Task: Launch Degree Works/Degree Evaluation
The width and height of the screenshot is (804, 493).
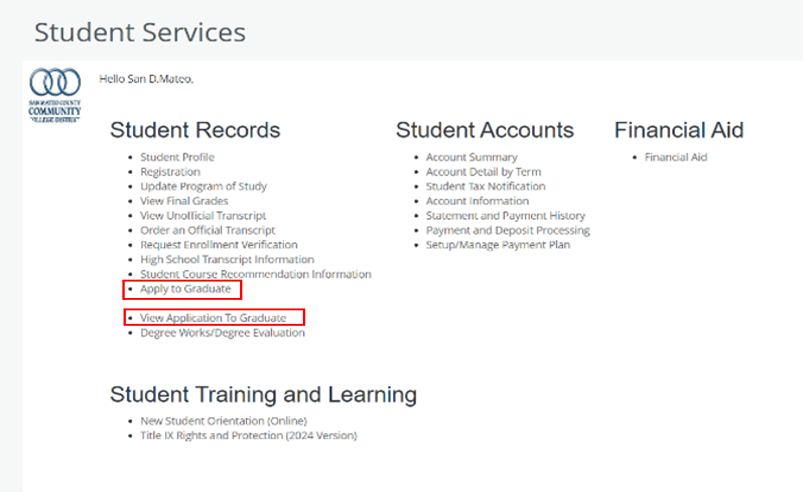Action: tap(222, 333)
